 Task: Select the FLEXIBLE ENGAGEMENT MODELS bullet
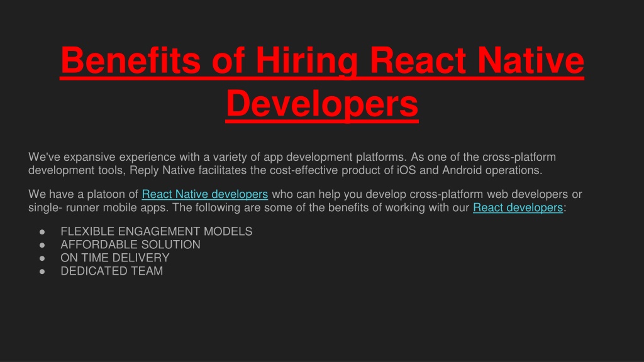(x=156, y=231)
